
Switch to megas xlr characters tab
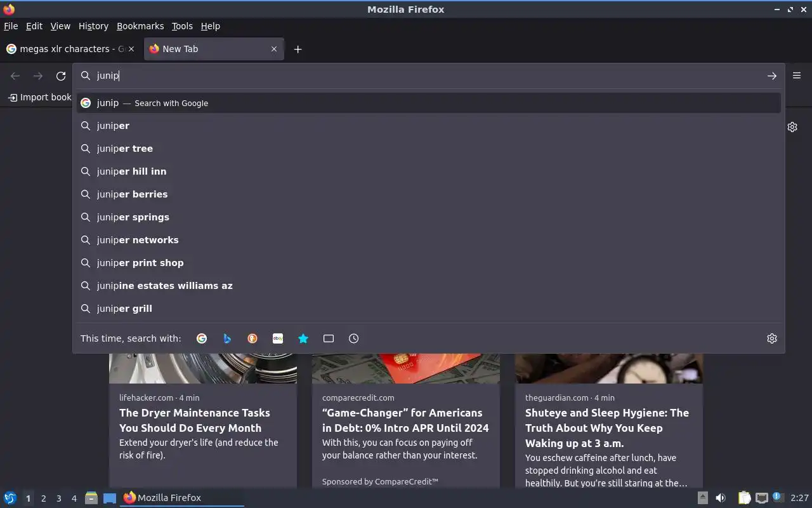click(x=72, y=49)
